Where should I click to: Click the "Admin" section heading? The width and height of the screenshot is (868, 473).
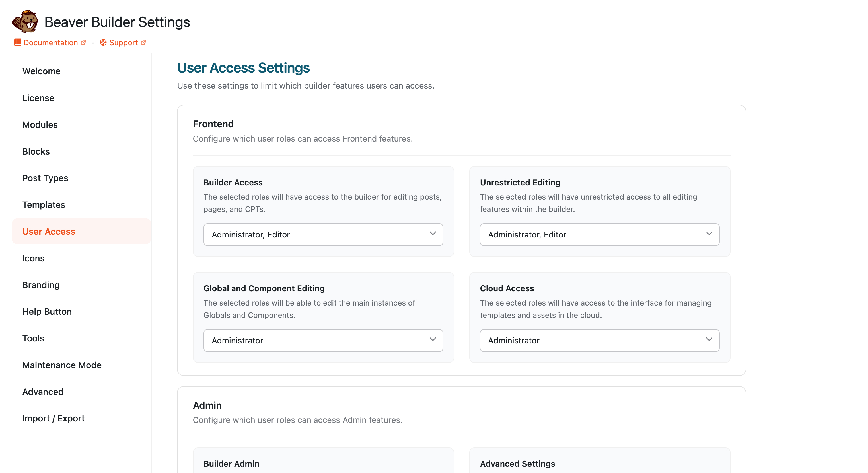[207, 405]
